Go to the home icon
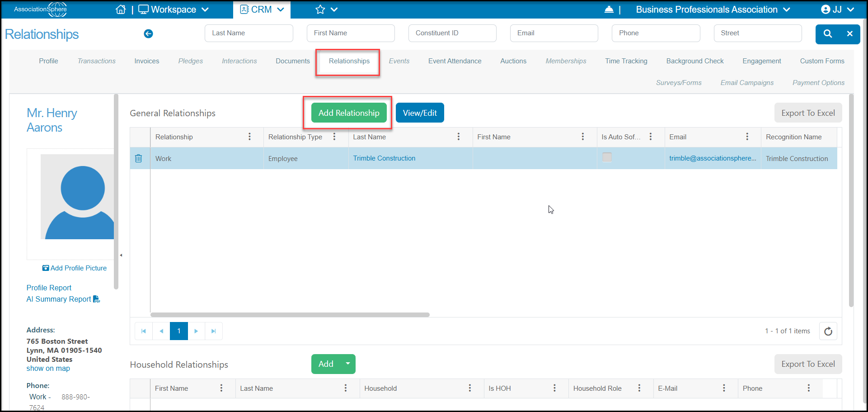 121,9
